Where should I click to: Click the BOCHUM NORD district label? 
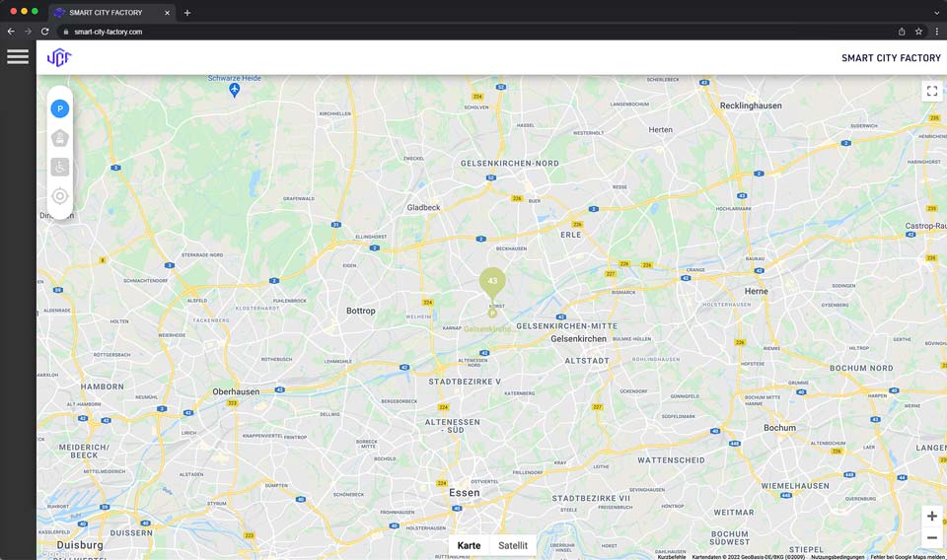pyautogui.click(x=861, y=368)
